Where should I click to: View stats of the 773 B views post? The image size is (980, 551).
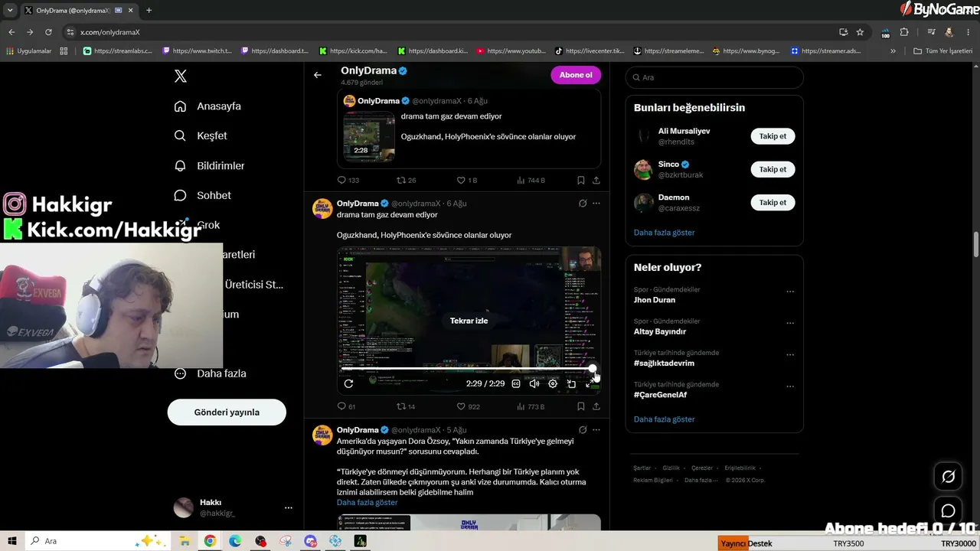(531, 407)
